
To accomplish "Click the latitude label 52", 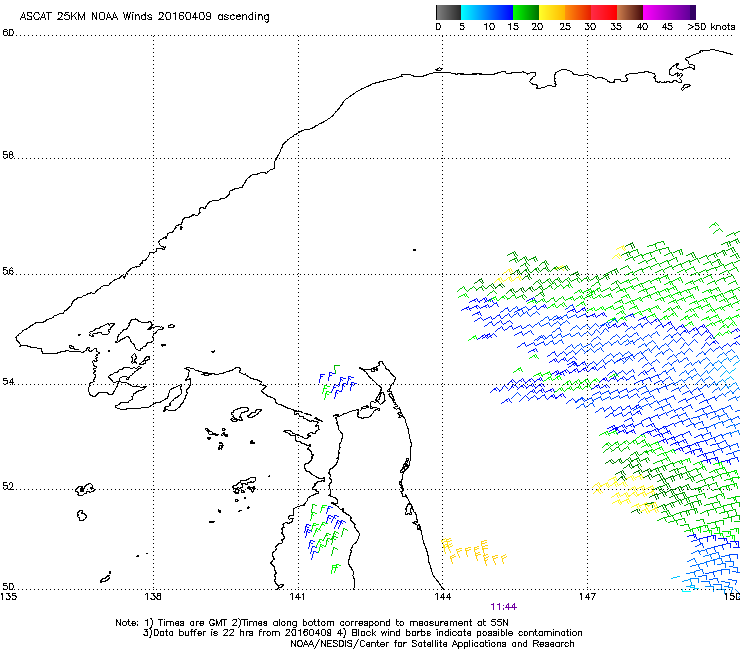I will (8, 486).
